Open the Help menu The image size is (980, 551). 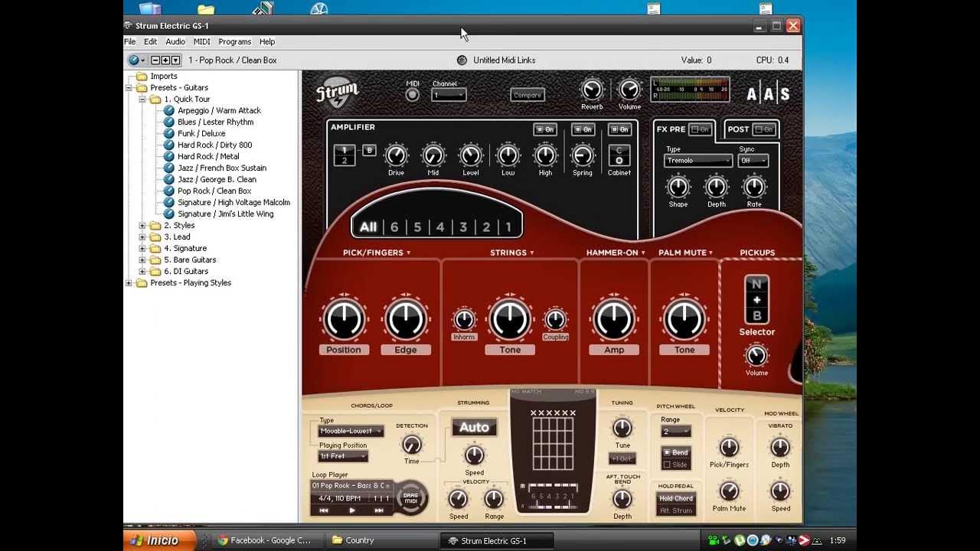[x=267, y=41]
